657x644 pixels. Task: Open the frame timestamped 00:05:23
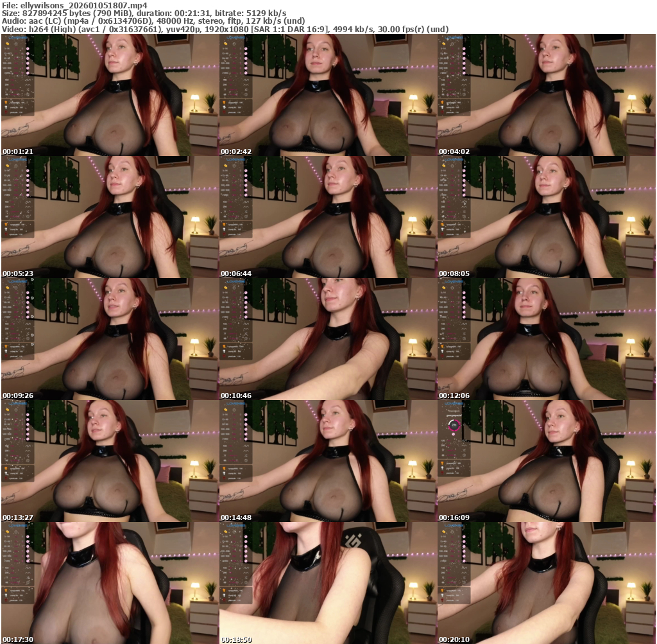pyautogui.click(x=110, y=217)
